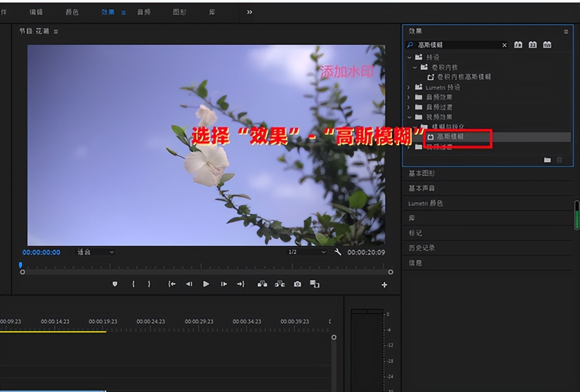Toggle Accelerated Effects filter icon
Image resolution: width=580 pixels, height=392 pixels.
click(518, 45)
